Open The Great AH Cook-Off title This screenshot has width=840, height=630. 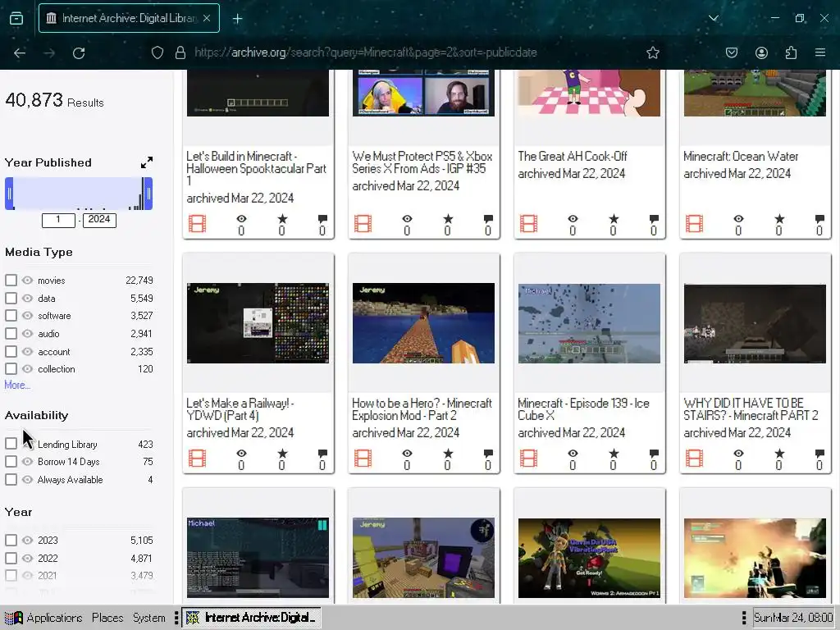(572, 157)
